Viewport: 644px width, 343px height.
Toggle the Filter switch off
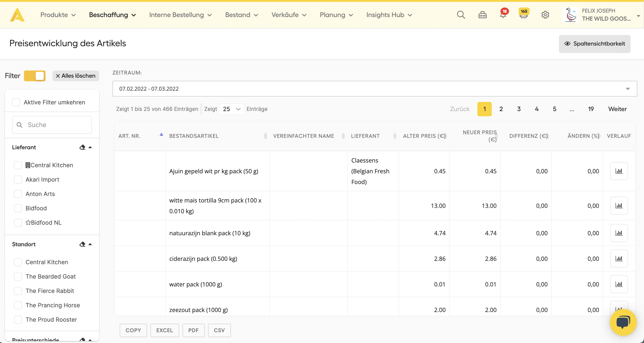[x=35, y=76]
